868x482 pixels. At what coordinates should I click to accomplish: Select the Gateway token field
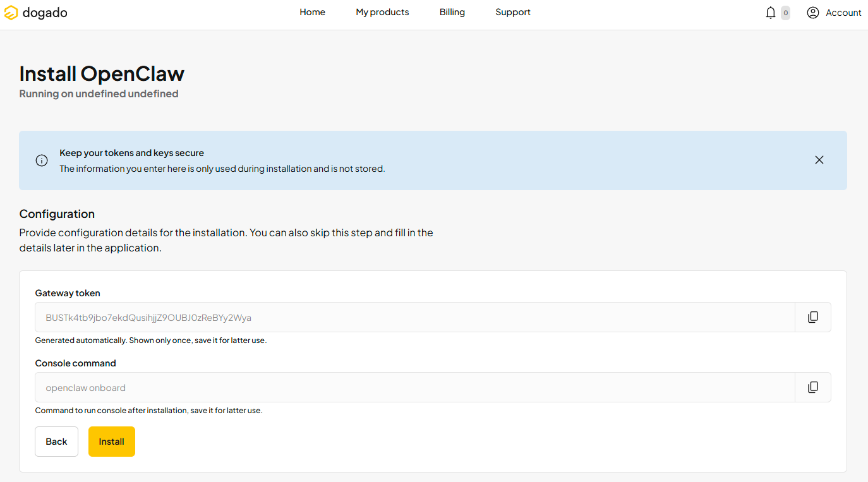(x=415, y=317)
